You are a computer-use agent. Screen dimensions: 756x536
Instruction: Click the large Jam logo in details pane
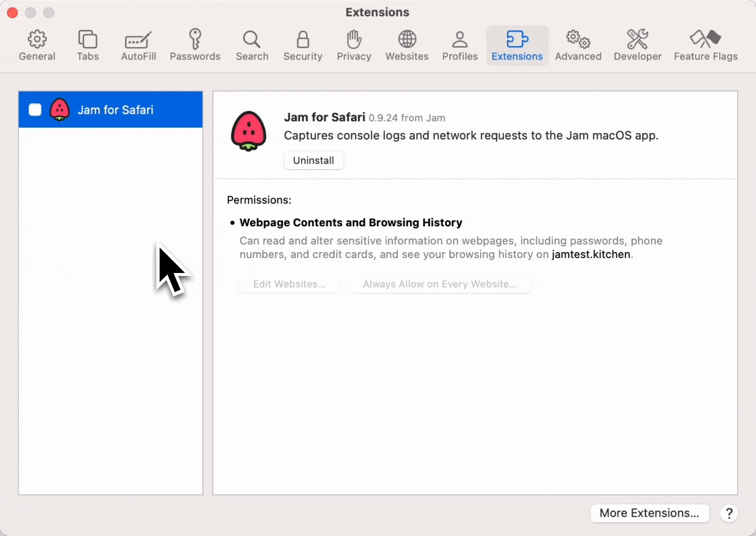click(249, 131)
